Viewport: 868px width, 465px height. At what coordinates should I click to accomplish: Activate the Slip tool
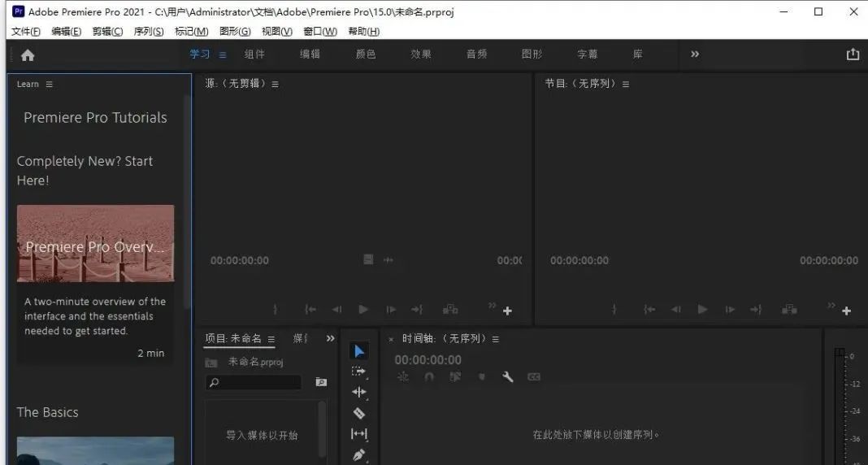tap(359, 434)
